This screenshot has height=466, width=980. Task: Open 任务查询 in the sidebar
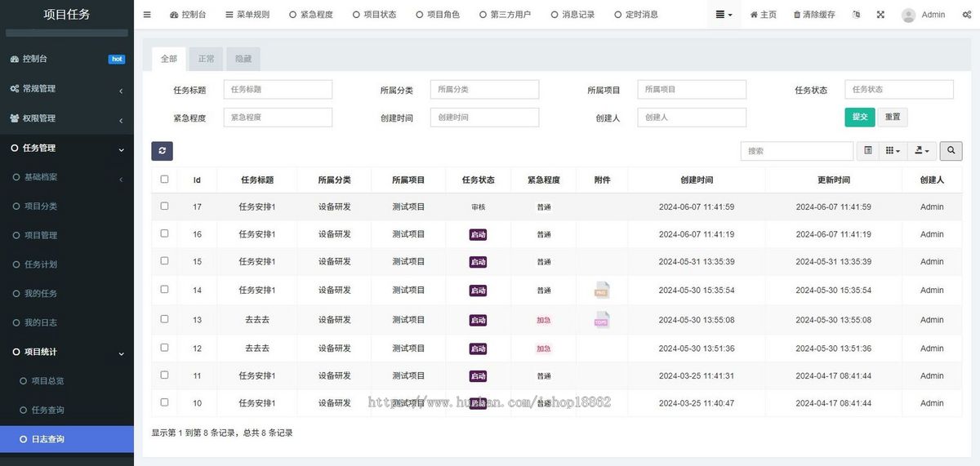pyautogui.click(x=67, y=410)
